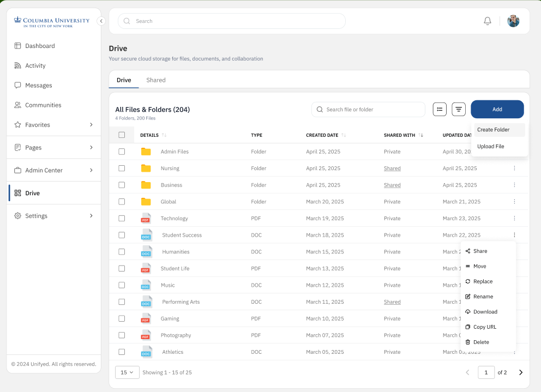This screenshot has height=392, width=541.
Task: Check the select-all checkbox in header
Action: point(122,135)
